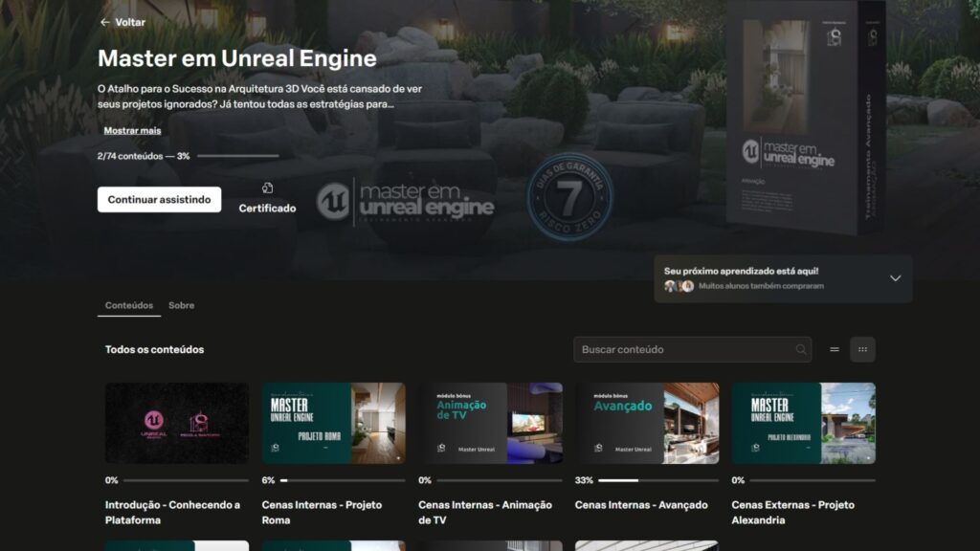Image resolution: width=980 pixels, height=551 pixels.
Task: Click the Introdução module 0% progress bar
Action: click(x=186, y=480)
